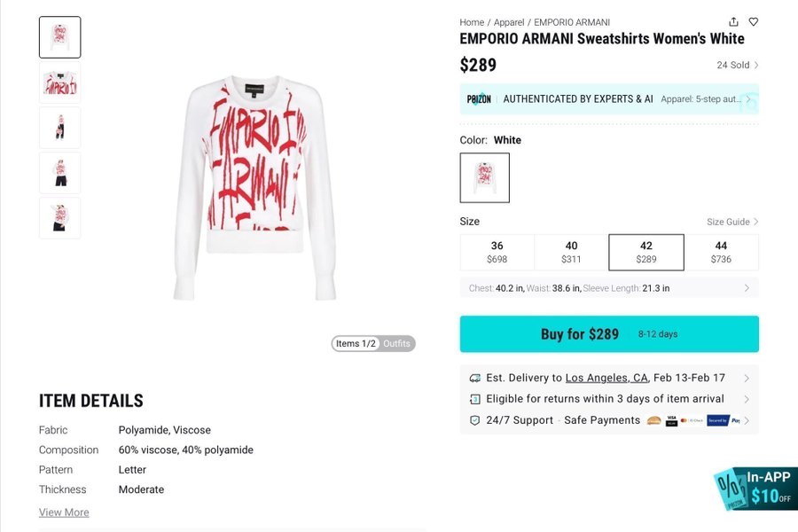Screen dimensions: 798x532
Task: Select the White color swatch
Action: (x=484, y=177)
